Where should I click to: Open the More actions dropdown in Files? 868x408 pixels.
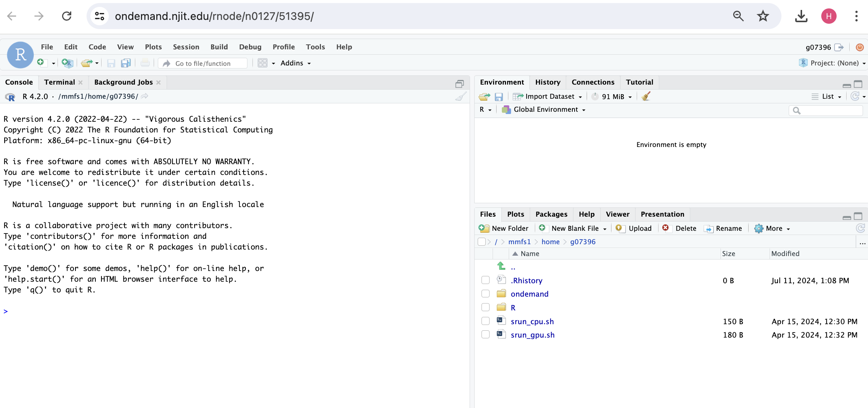pyautogui.click(x=772, y=228)
